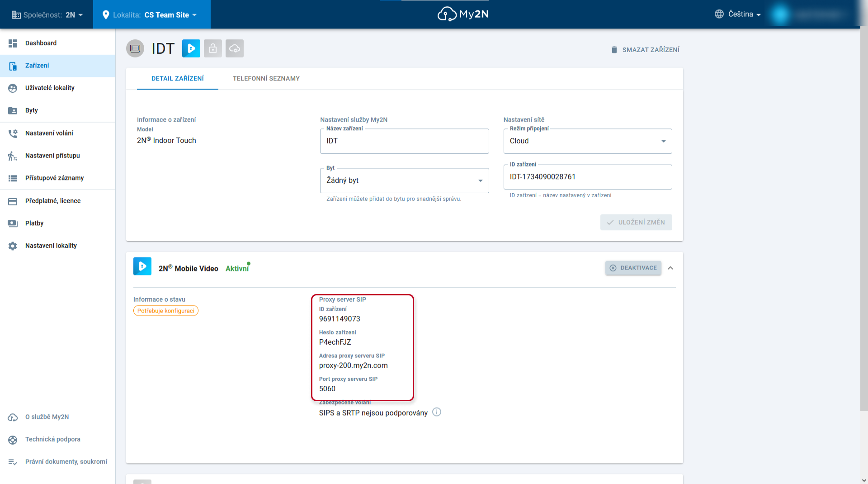
Task: Collapse the Mobile Video section chevron
Action: coord(670,268)
